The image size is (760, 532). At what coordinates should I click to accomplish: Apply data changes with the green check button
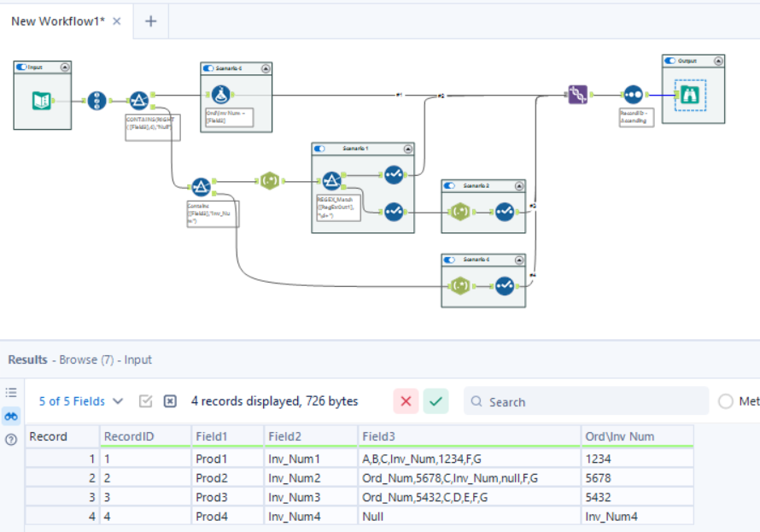coord(436,401)
